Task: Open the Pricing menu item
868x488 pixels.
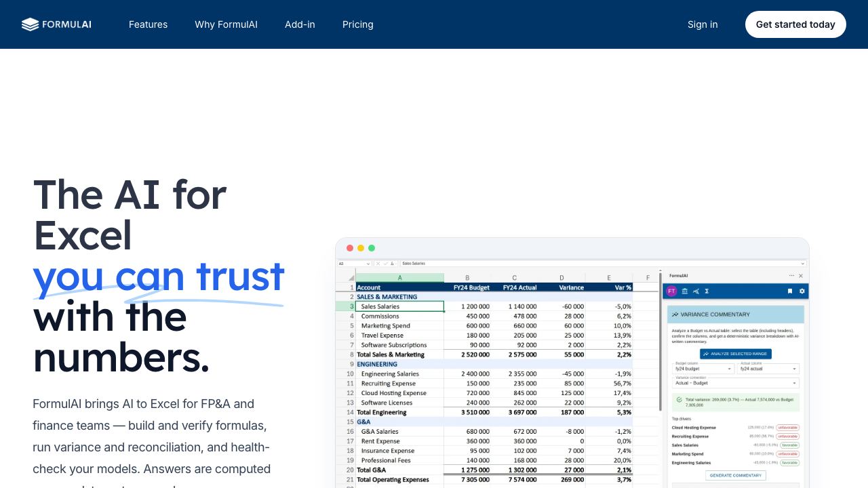Action: [358, 24]
